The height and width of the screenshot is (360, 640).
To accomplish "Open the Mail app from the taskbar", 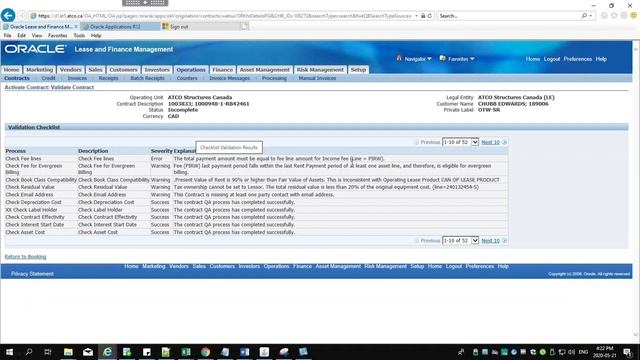I will click(x=88, y=352).
